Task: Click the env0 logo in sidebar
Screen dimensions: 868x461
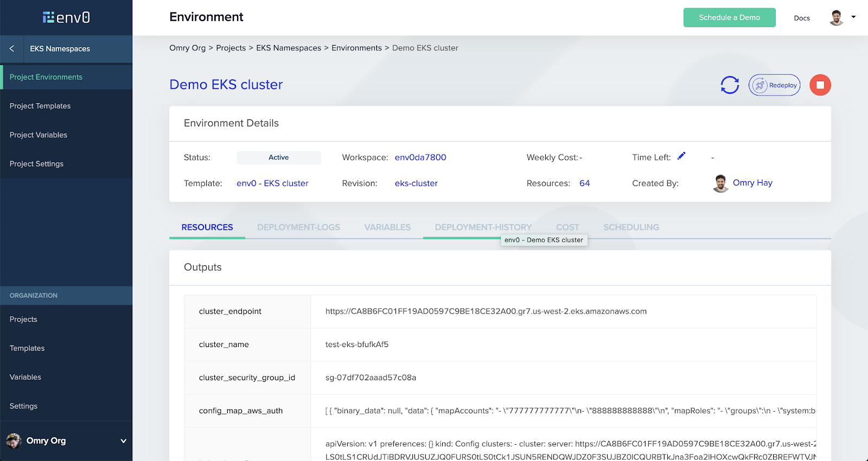Action: point(66,17)
